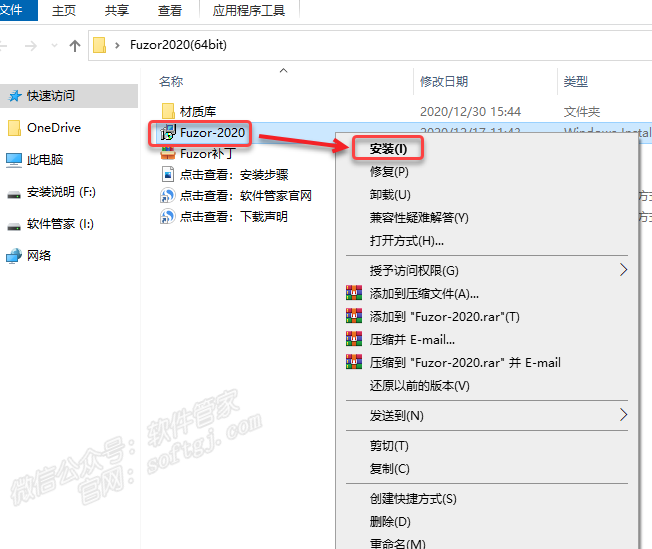Select the Fuzor补丁 folder icon

168,154
